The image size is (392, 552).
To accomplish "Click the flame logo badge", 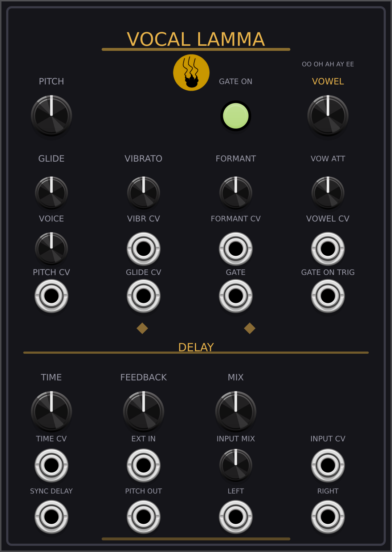I will (191, 73).
